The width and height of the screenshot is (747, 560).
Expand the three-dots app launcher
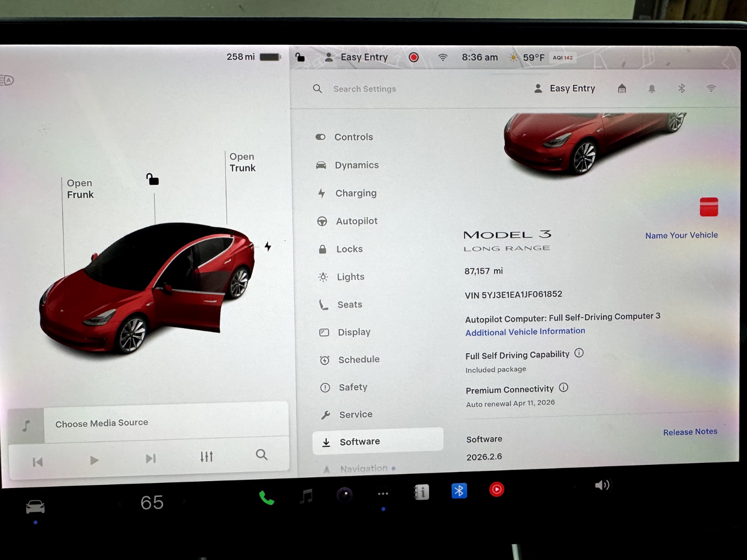383,494
